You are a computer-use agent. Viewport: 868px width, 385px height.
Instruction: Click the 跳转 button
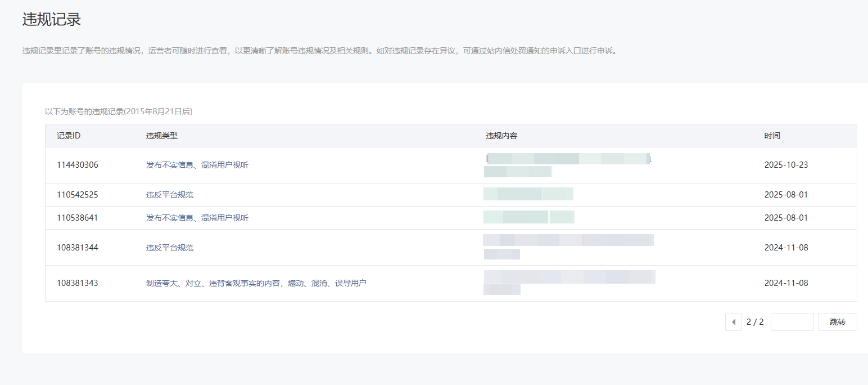point(837,322)
